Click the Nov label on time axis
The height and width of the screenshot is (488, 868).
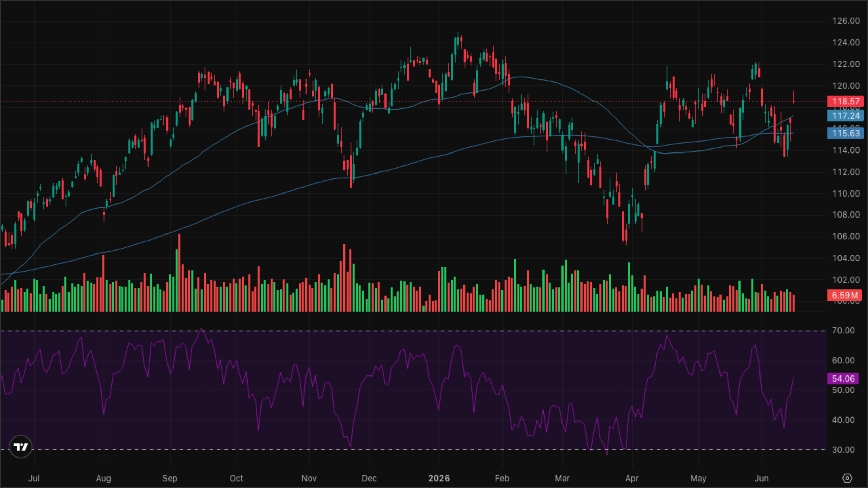[x=309, y=478]
